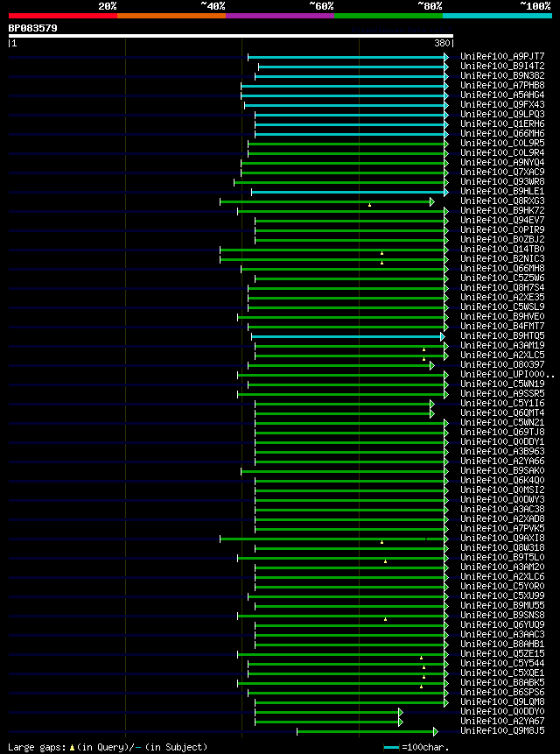Screen dimensions: 560x754
Task: Click the green ~80% identity legend segment
Action: pos(388,16)
